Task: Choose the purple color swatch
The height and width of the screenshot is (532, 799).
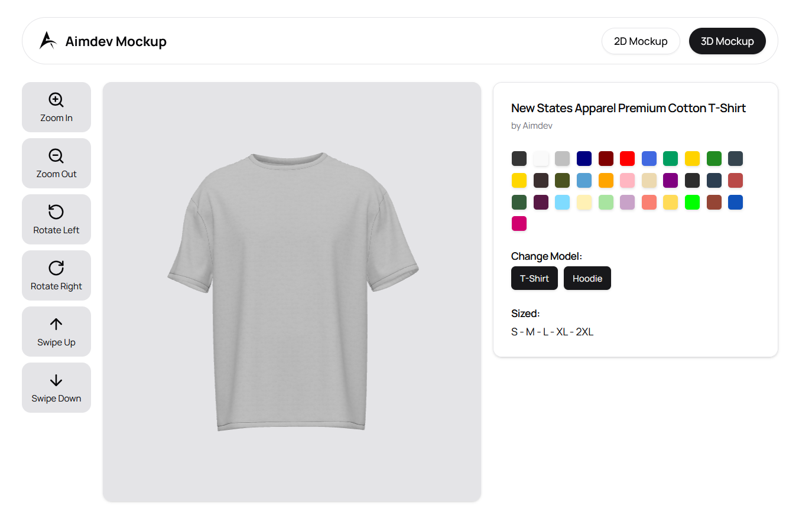Action: pyautogui.click(x=670, y=180)
